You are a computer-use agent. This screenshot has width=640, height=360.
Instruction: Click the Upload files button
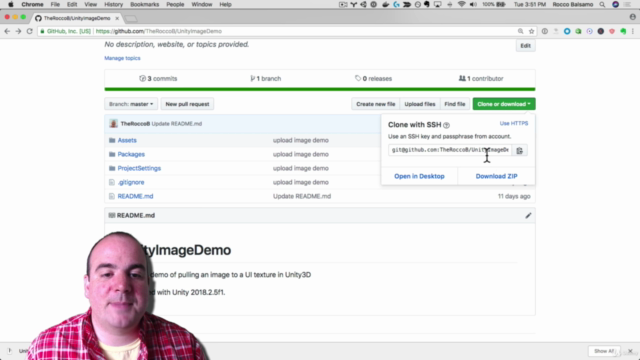point(420,104)
